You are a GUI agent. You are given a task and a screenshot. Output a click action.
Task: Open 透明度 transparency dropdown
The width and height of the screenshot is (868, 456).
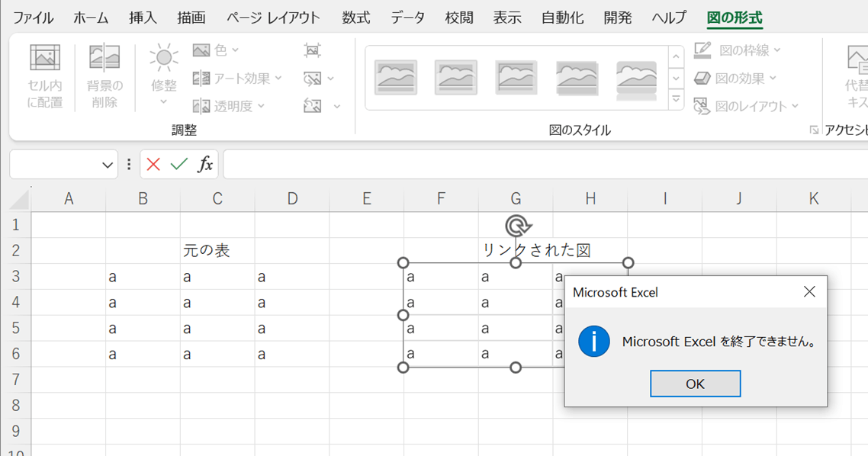click(229, 106)
